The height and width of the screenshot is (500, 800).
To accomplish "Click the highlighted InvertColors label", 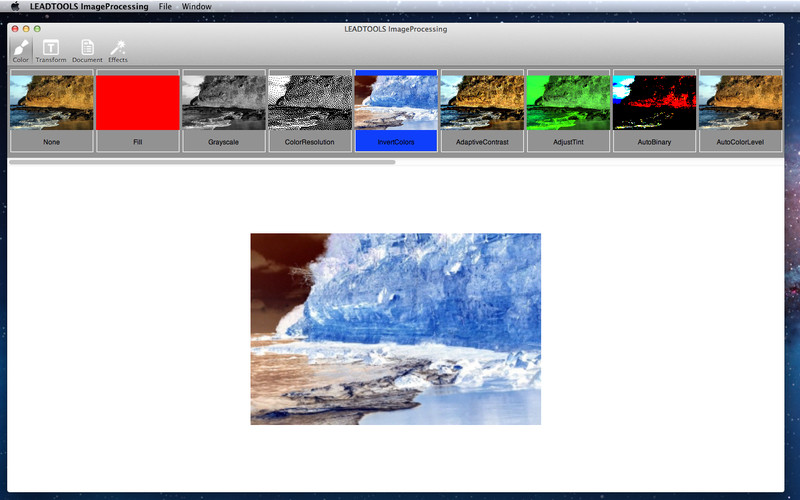I will pos(396,141).
